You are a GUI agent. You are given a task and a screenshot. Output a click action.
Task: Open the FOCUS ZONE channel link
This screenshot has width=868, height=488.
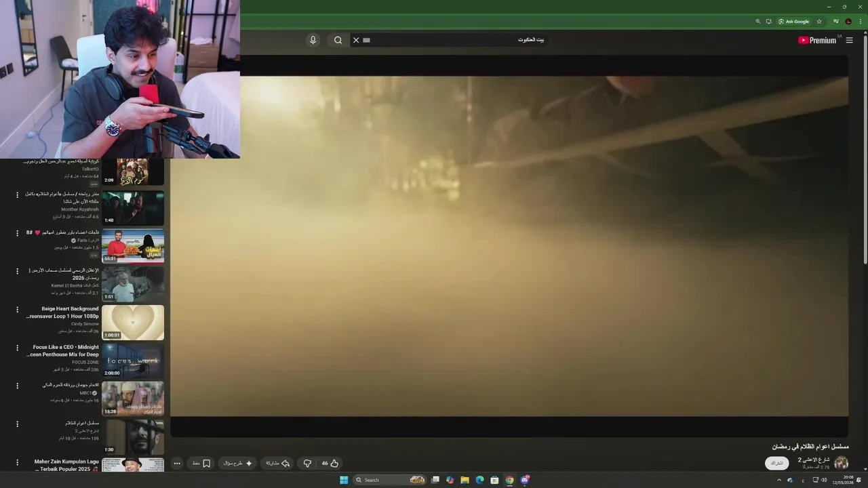click(x=85, y=362)
